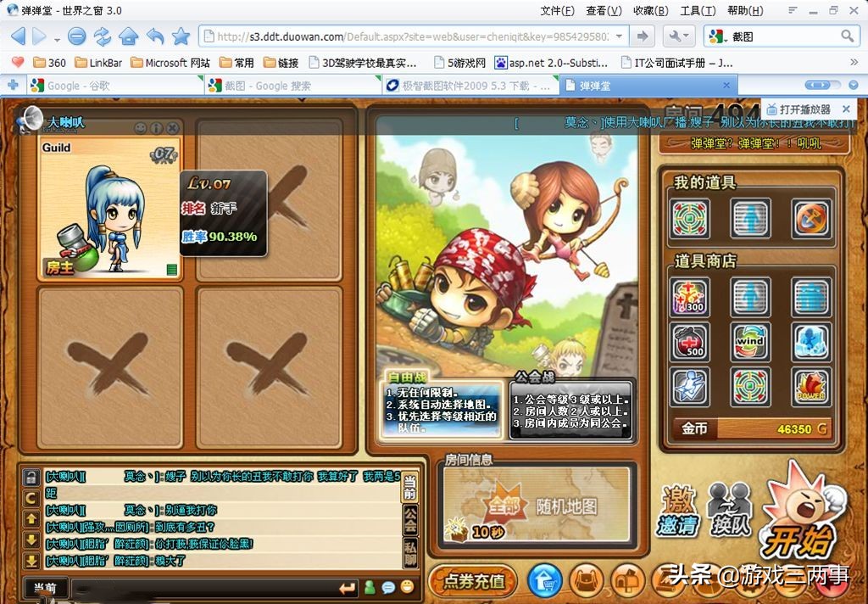Add page to favorites with star icon
The image size is (868, 604).
(181, 36)
